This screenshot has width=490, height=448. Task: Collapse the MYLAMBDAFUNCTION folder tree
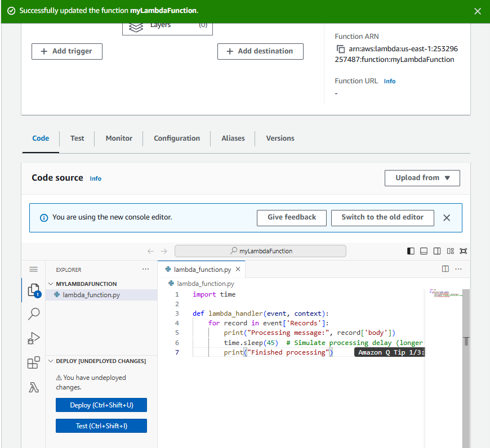(51, 283)
